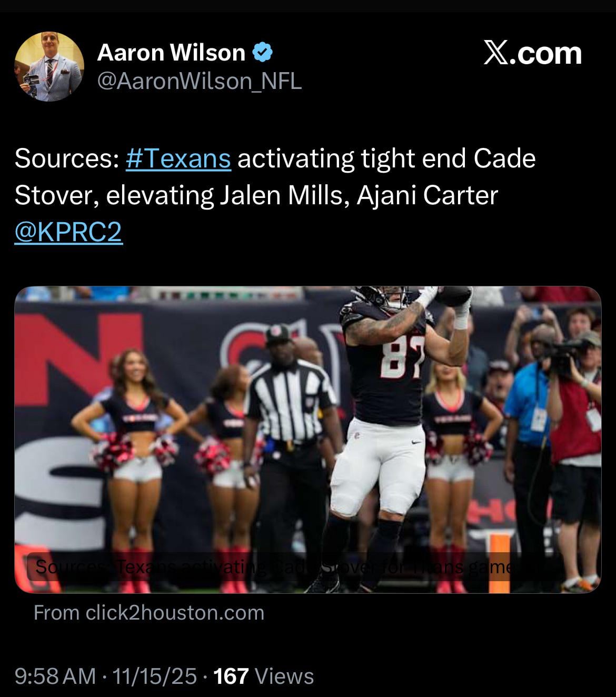Image resolution: width=616 pixels, height=697 pixels.
Task: Open the click2houston.com source link
Action: 149,613
